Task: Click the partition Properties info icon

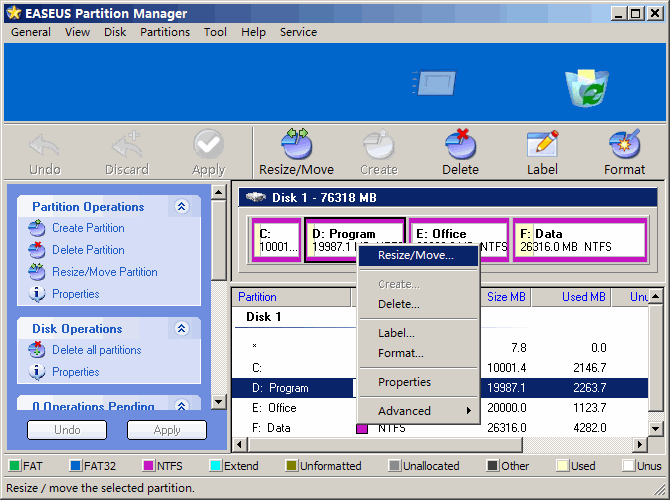Action: (37, 294)
